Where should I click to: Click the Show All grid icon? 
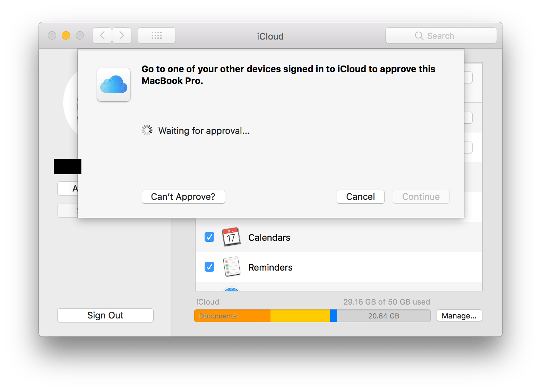point(156,35)
